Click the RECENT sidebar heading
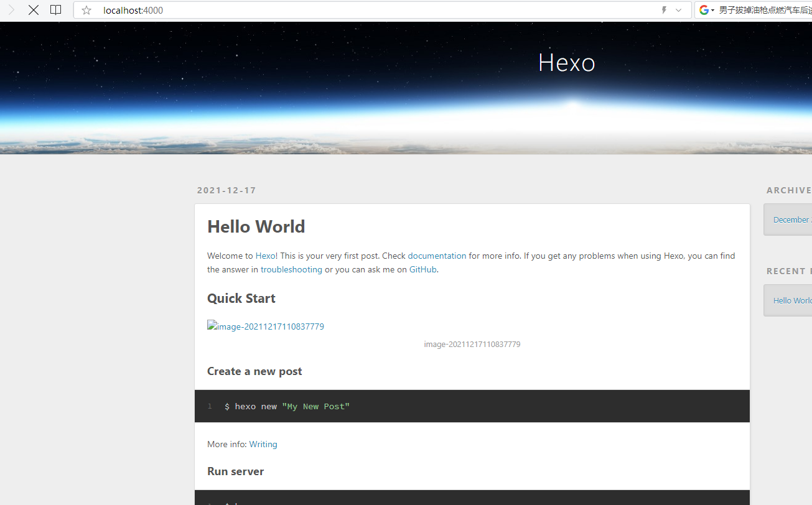The image size is (812, 505). point(789,271)
